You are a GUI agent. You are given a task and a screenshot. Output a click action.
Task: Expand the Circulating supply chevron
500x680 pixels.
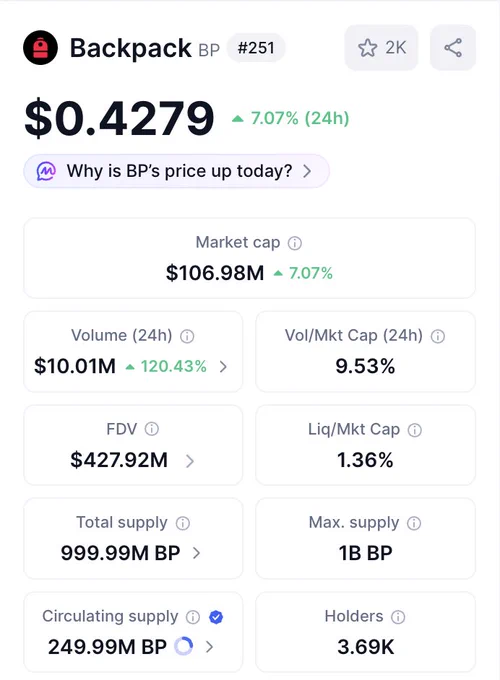[209, 647]
